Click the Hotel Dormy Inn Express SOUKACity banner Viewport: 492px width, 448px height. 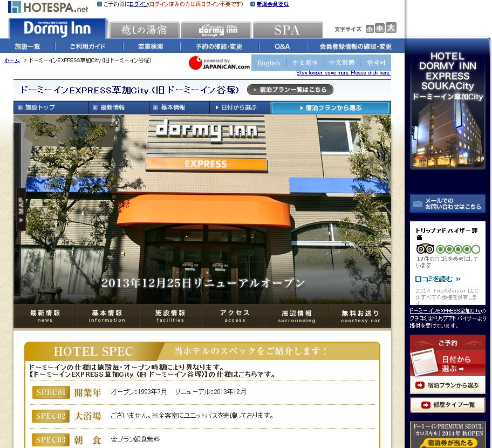point(447,110)
